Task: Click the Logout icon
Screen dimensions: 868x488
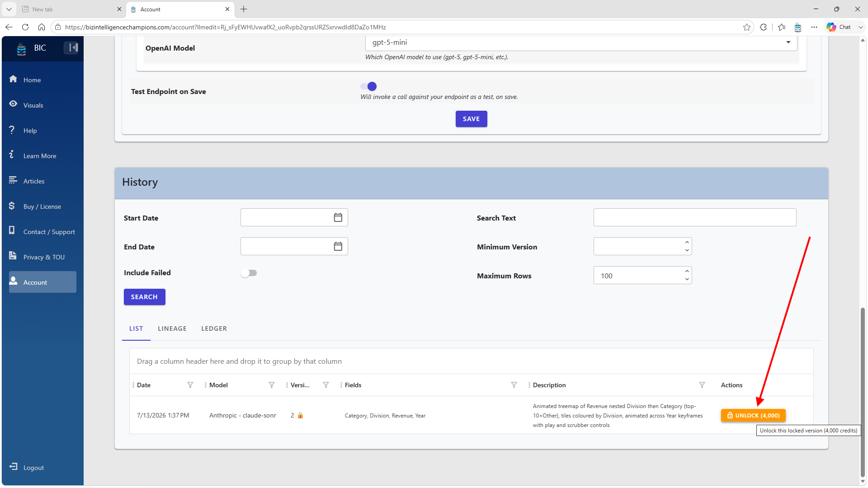Action: tap(14, 466)
